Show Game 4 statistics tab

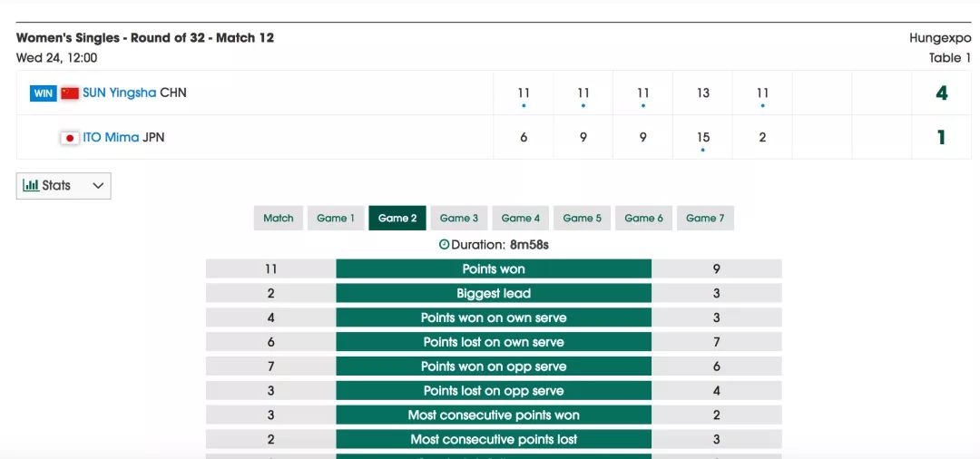521,218
